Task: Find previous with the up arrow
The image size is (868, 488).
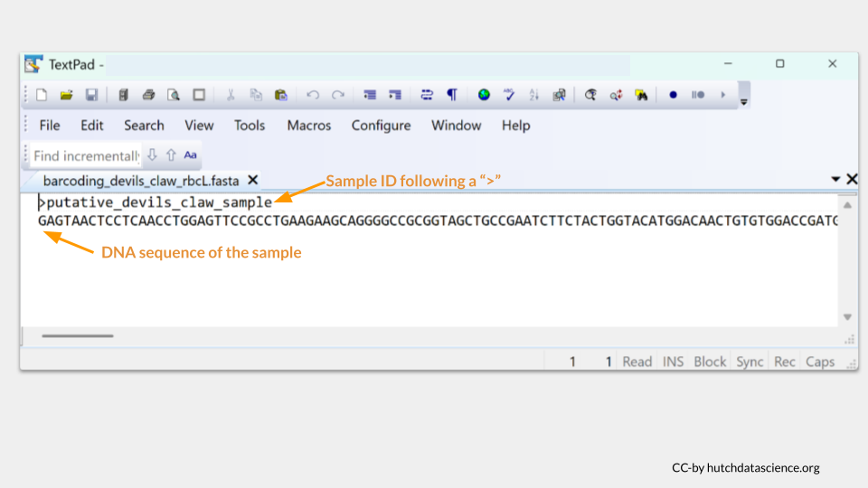Action: pos(171,155)
